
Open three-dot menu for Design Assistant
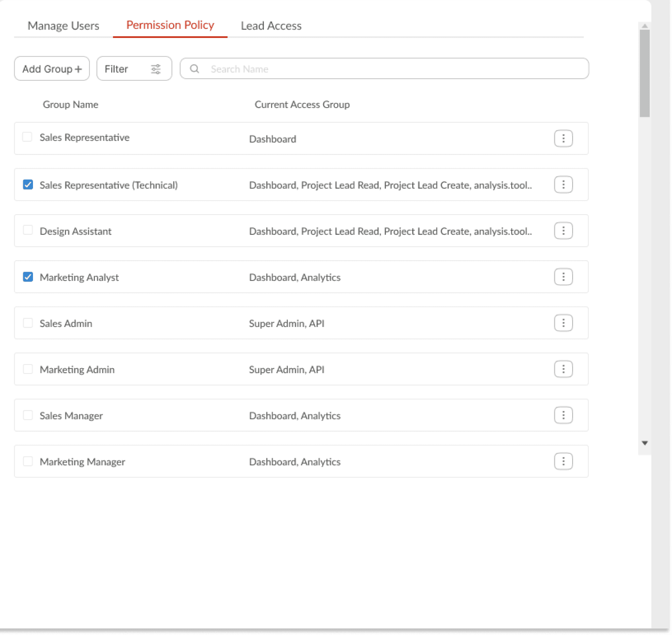563,231
